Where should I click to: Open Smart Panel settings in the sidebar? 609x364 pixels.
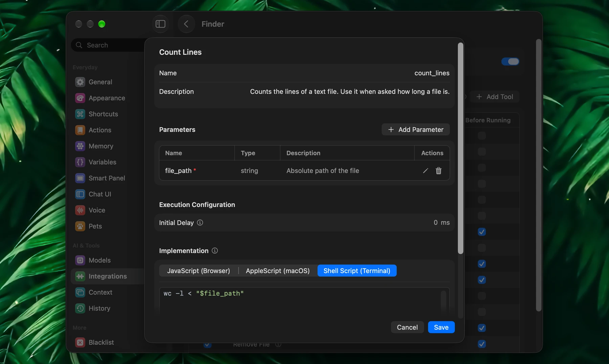click(x=108, y=178)
